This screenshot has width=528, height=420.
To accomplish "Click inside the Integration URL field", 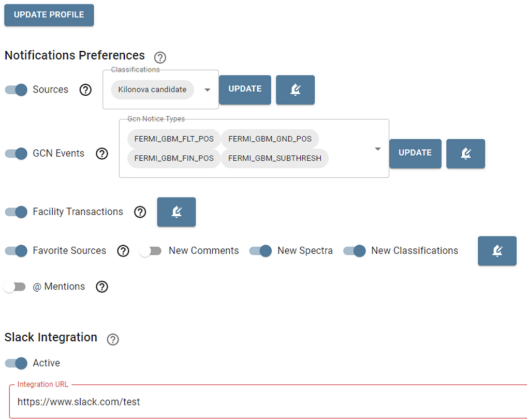I will point(155,401).
